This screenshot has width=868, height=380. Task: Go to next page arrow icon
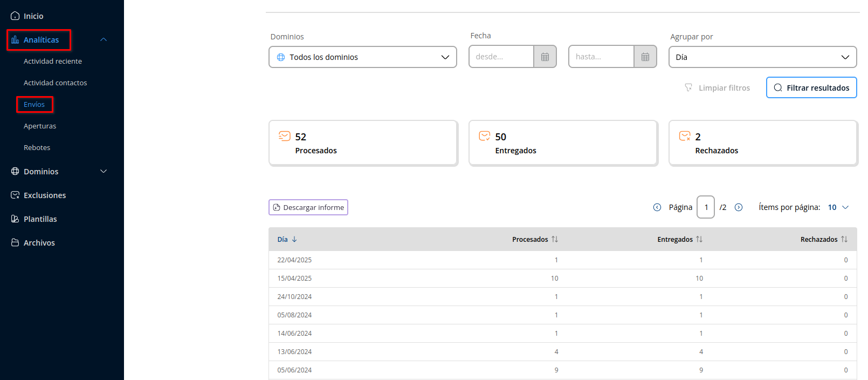click(739, 207)
